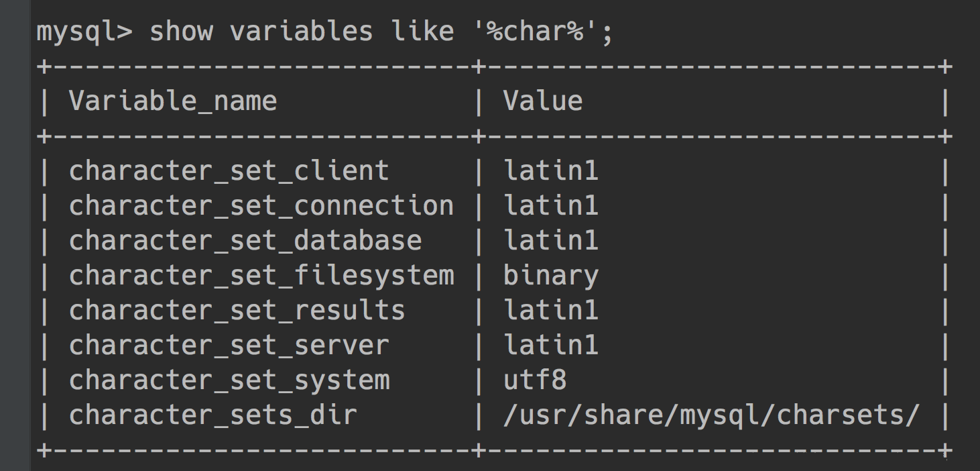Select character_set_connection variable name
This screenshot has width=980, height=471.
point(261,206)
